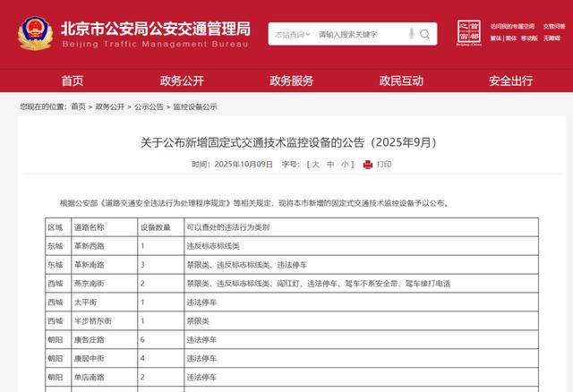The width and height of the screenshot is (573, 392).
Task: Select the 政民互动 menu item
Action: (401, 81)
